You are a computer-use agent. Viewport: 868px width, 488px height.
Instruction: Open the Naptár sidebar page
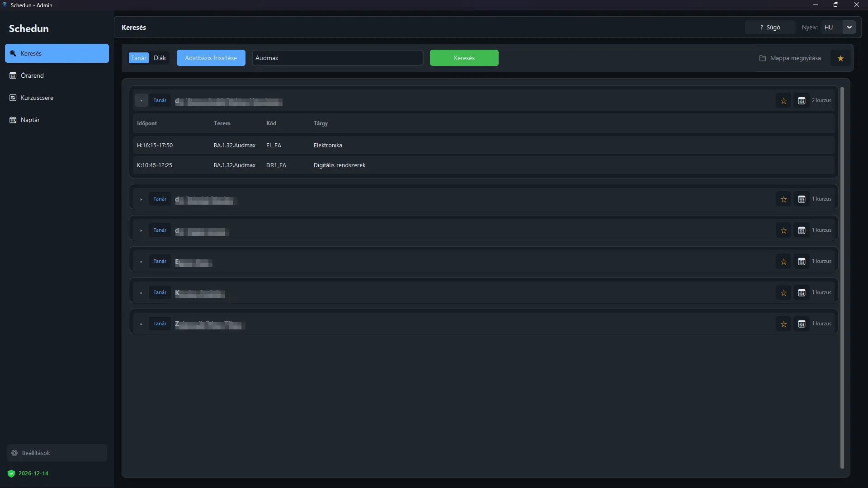tap(57, 120)
